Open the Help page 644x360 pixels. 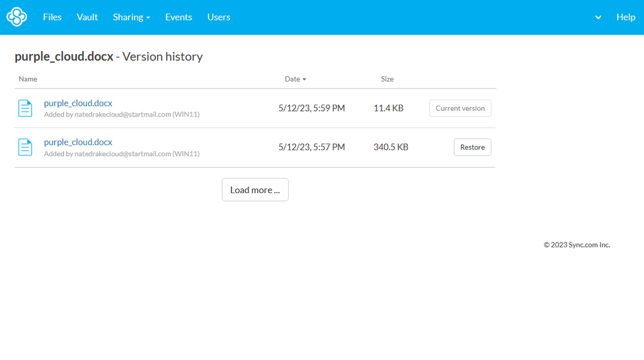pos(626,17)
